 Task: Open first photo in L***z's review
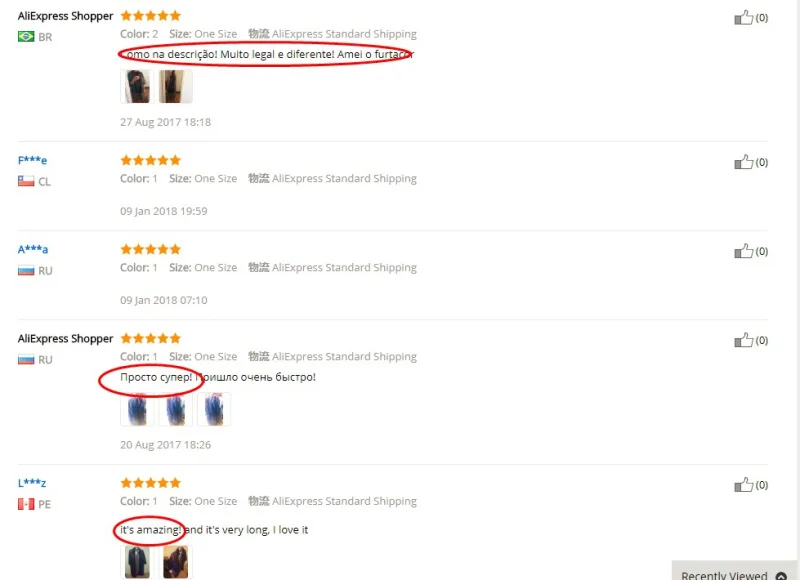(x=137, y=562)
